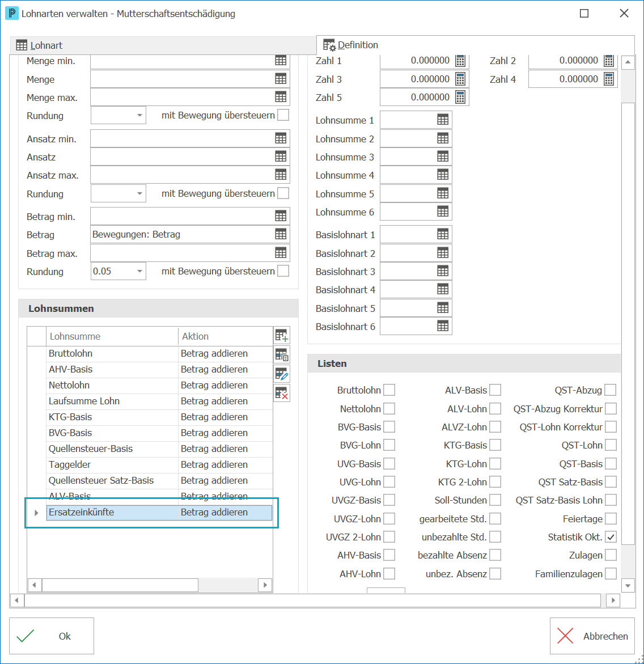644x664 pixels.
Task: Open the calculator icon for Zahl 1
Action: click(x=460, y=61)
